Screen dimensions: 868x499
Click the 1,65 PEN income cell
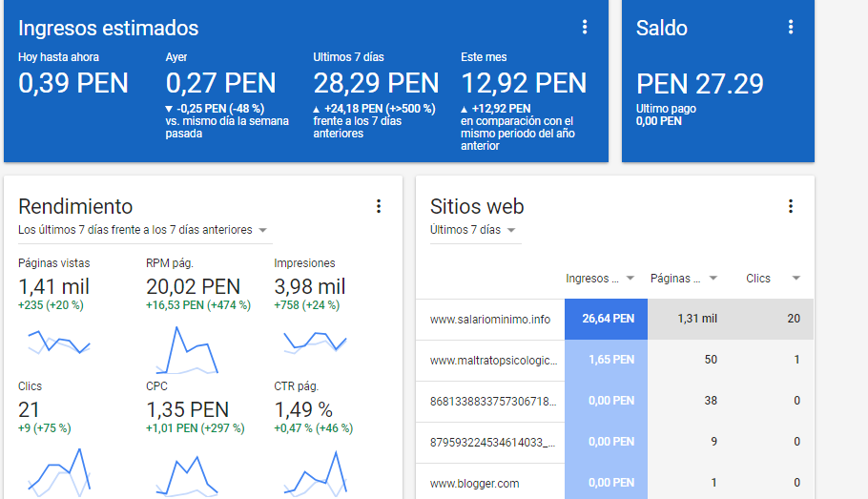pos(606,360)
